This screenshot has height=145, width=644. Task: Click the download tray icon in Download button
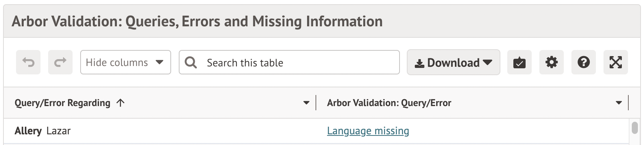pos(419,63)
